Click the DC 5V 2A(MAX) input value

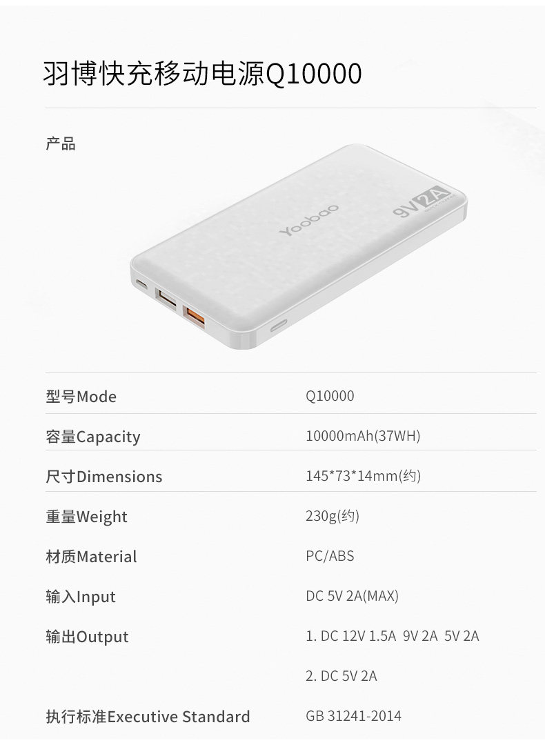352,596
